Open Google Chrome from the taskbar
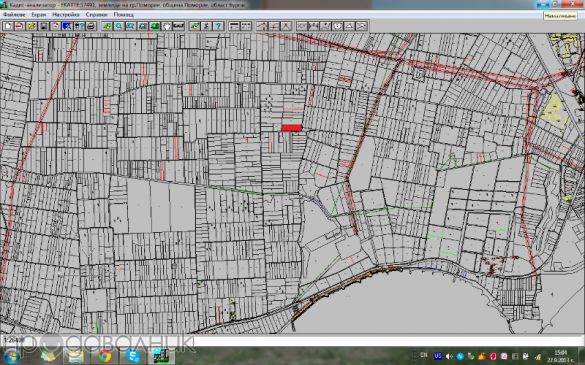The height and width of the screenshot is (365, 585). (x=105, y=356)
